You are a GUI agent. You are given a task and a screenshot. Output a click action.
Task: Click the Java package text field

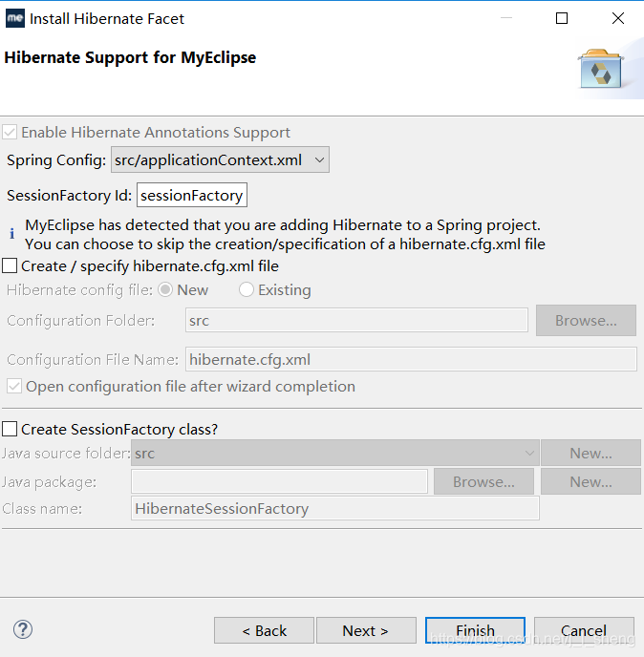pos(279,481)
